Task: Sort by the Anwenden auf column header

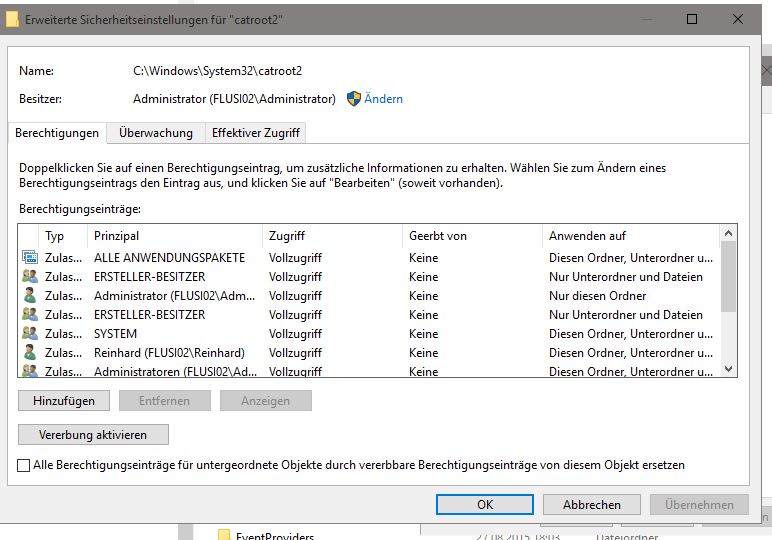Action: (631, 236)
